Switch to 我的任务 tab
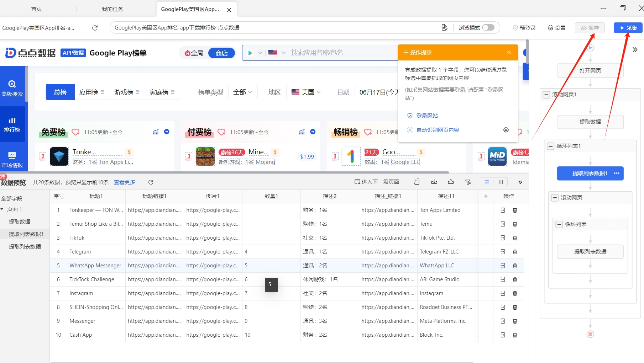The width and height of the screenshot is (644, 363). (112, 9)
